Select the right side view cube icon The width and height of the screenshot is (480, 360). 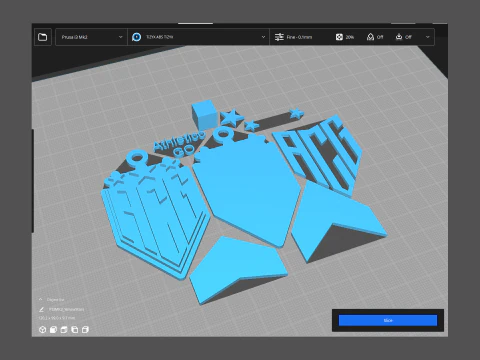click(85, 330)
